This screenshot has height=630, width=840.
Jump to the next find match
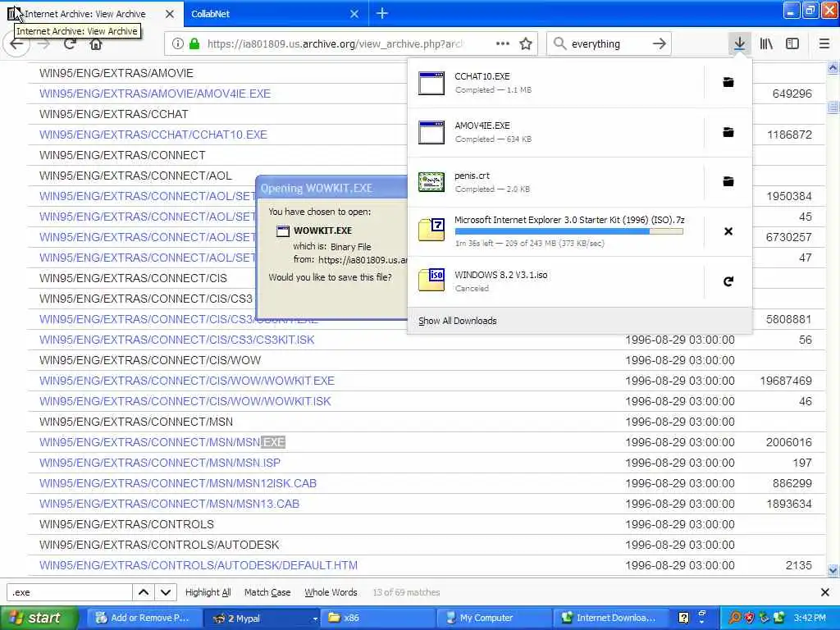(x=166, y=592)
